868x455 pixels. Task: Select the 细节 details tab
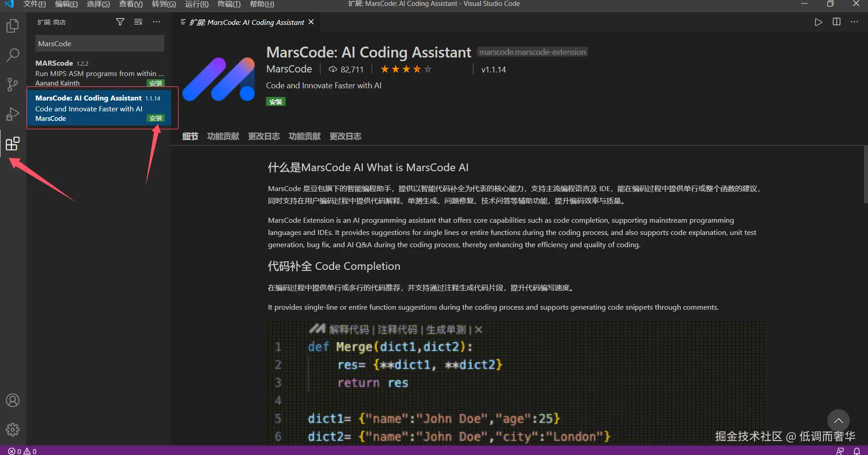[x=190, y=136]
